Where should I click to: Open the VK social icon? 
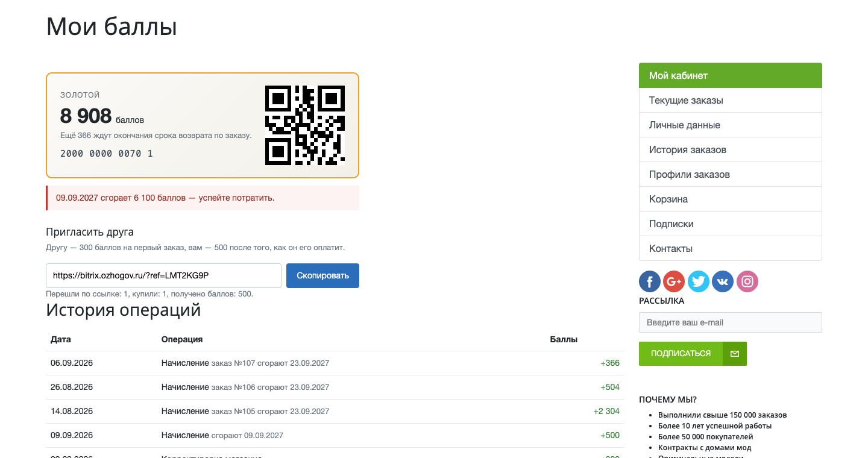(x=723, y=281)
